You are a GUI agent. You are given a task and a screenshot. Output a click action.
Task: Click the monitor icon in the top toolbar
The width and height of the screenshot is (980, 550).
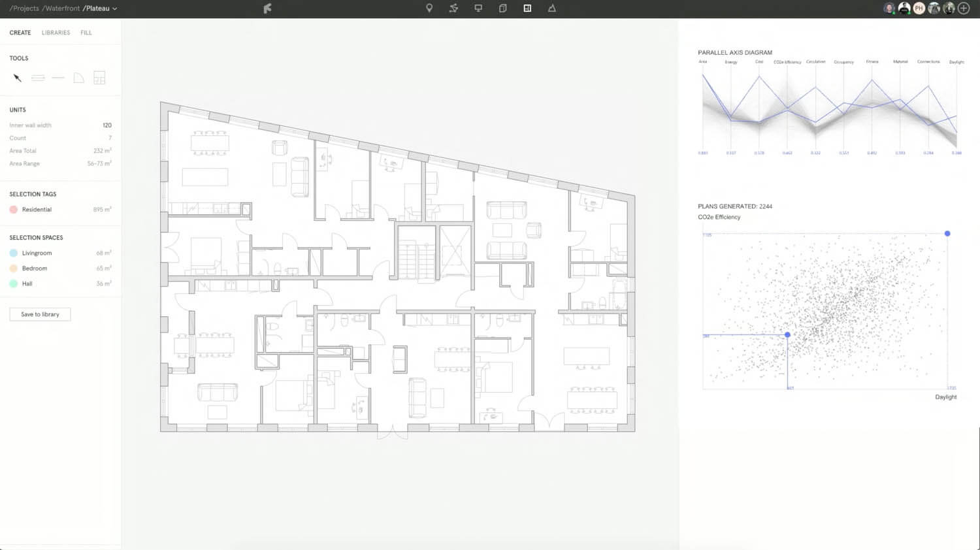coord(478,8)
